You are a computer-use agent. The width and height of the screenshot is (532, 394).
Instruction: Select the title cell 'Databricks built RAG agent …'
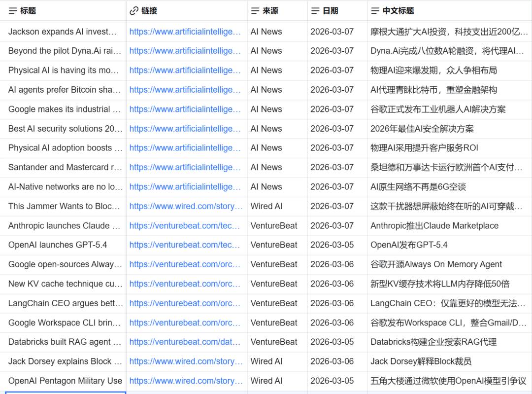click(63, 342)
